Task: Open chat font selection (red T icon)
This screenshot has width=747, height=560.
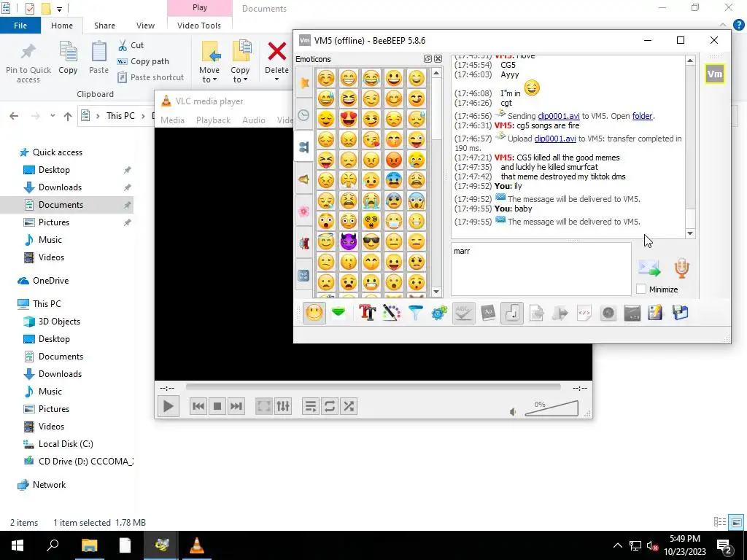Action: click(x=367, y=313)
